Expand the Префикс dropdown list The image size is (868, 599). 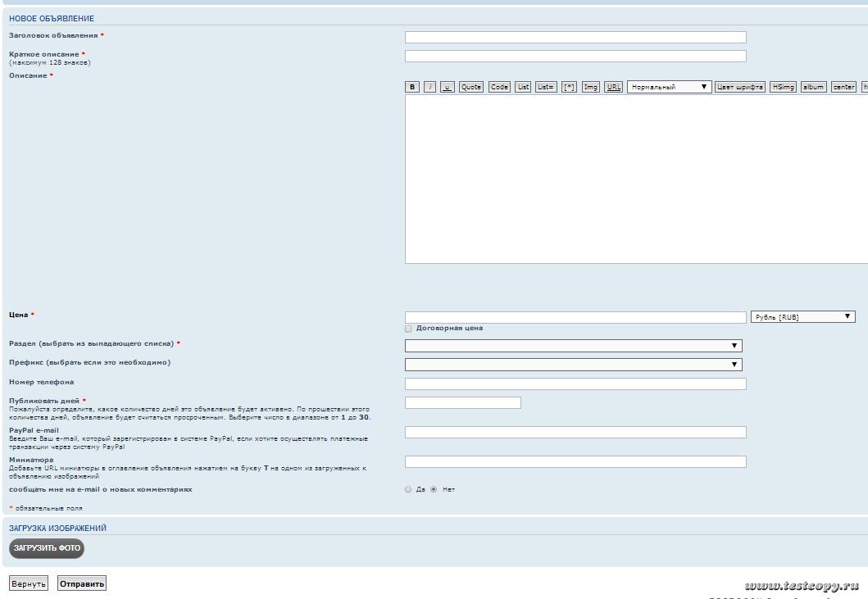click(x=573, y=365)
